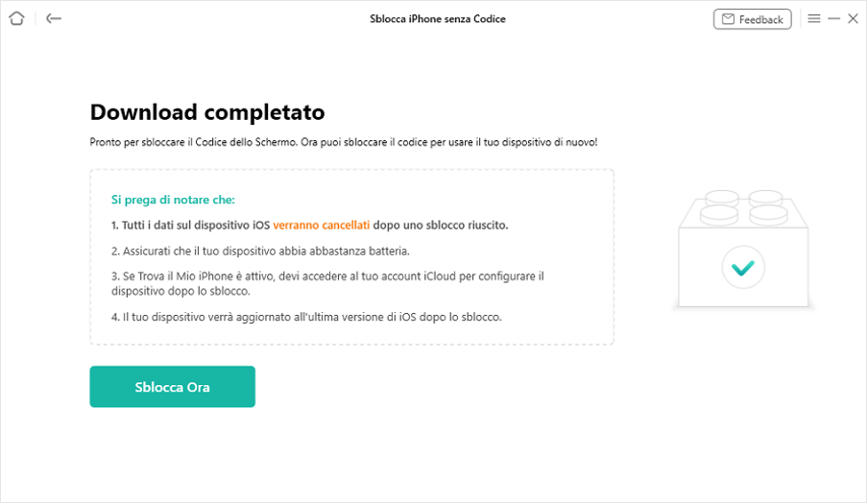Image resolution: width=868 pixels, height=503 pixels.
Task: Click the title 'Sblocca iPhone senza Codice'
Action: point(438,19)
